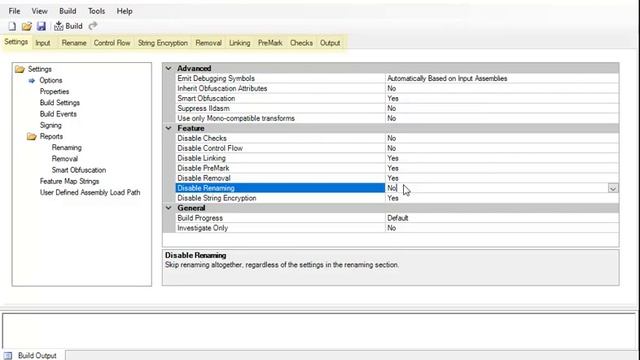Switch to the Checks tab
This screenshot has width=640, height=360.
pyautogui.click(x=302, y=43)
